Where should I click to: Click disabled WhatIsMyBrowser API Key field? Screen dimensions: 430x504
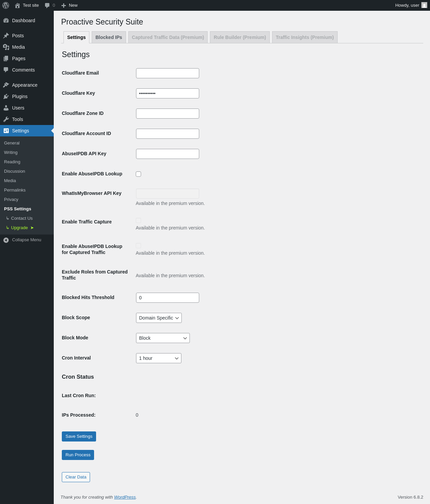point(168,194)
